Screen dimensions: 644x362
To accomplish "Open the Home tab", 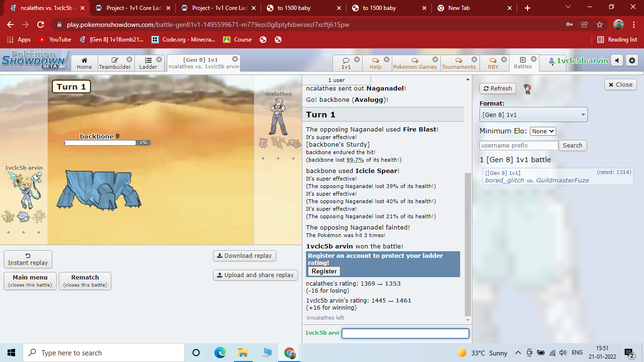I will (x=84, y=63).
